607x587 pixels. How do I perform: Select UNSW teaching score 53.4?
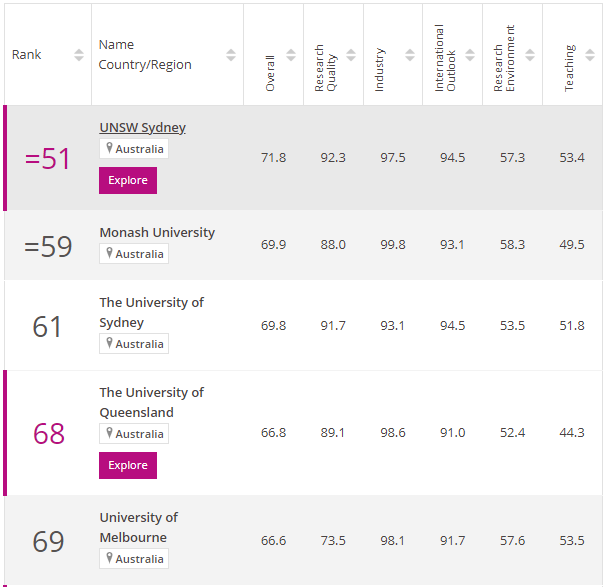click(572, 158)
